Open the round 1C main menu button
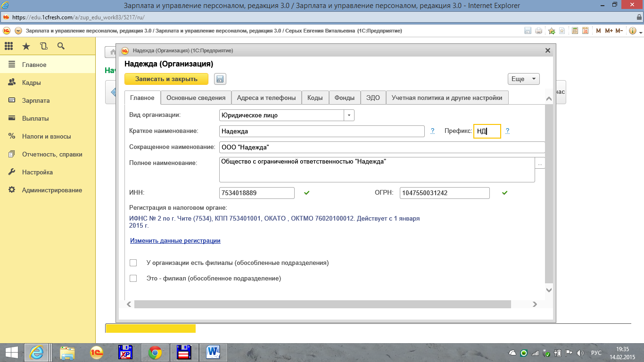 [18, 31]
